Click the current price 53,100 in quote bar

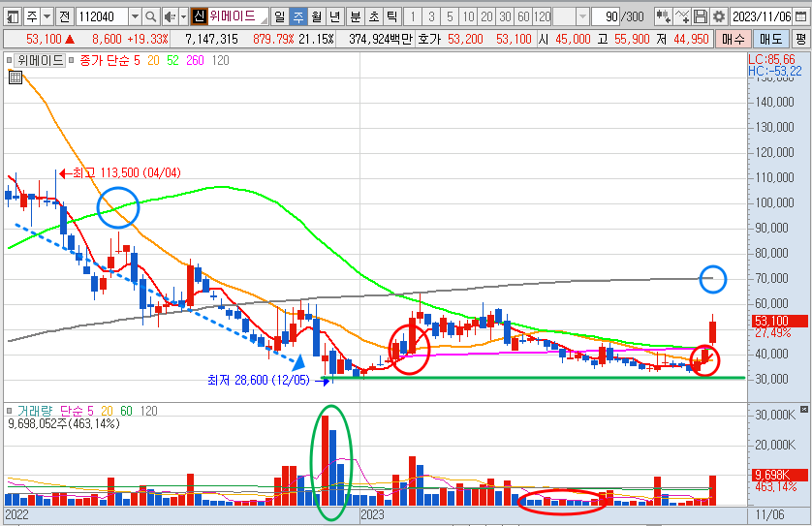(44, 40)
